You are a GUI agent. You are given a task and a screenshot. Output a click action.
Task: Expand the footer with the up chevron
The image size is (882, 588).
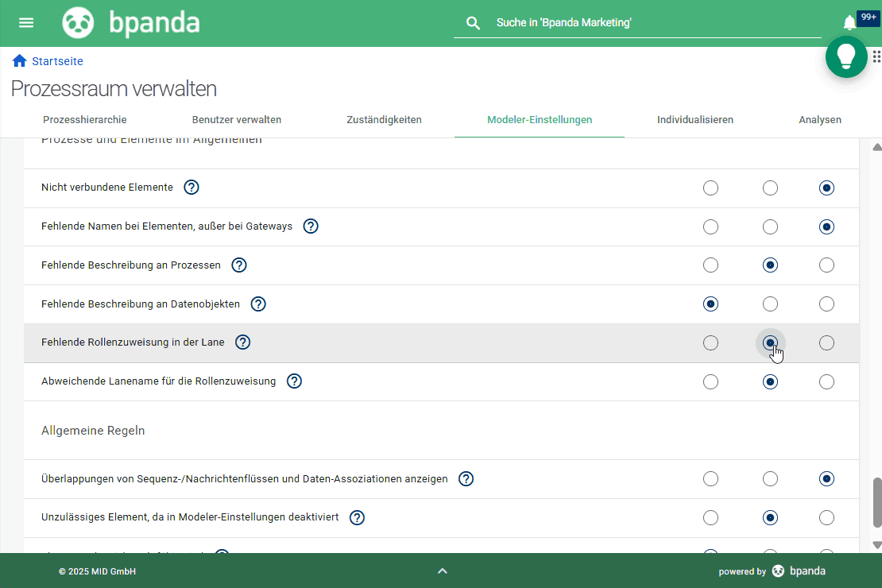[443, 571]
